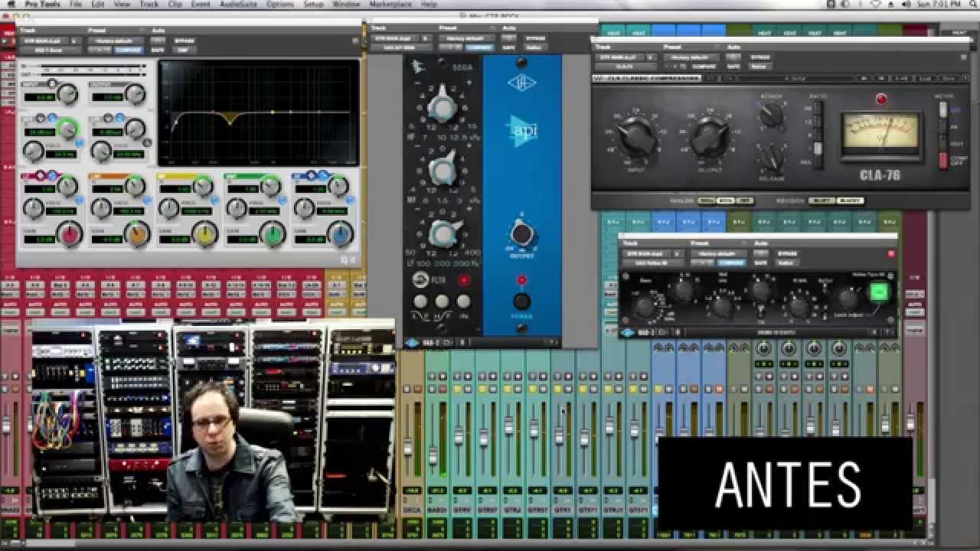Select ratio 4 on the CLA-76
This screenshot has height=551, width=980.
pos(818,148)
